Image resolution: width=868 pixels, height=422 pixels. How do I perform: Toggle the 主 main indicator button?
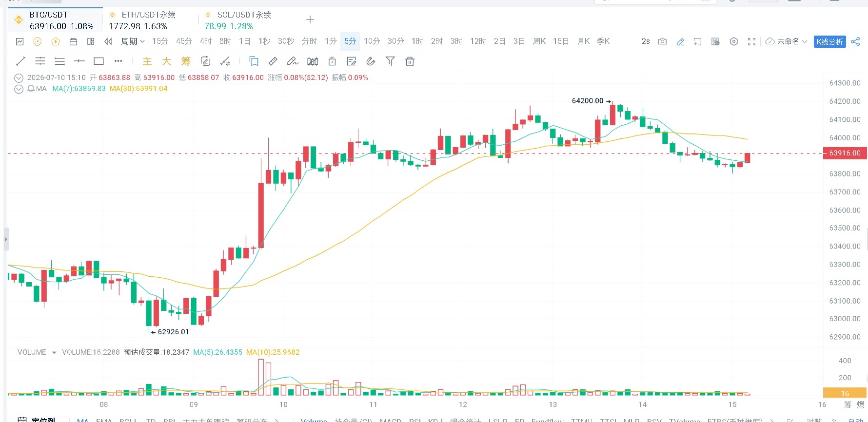[x=147, y=61]
